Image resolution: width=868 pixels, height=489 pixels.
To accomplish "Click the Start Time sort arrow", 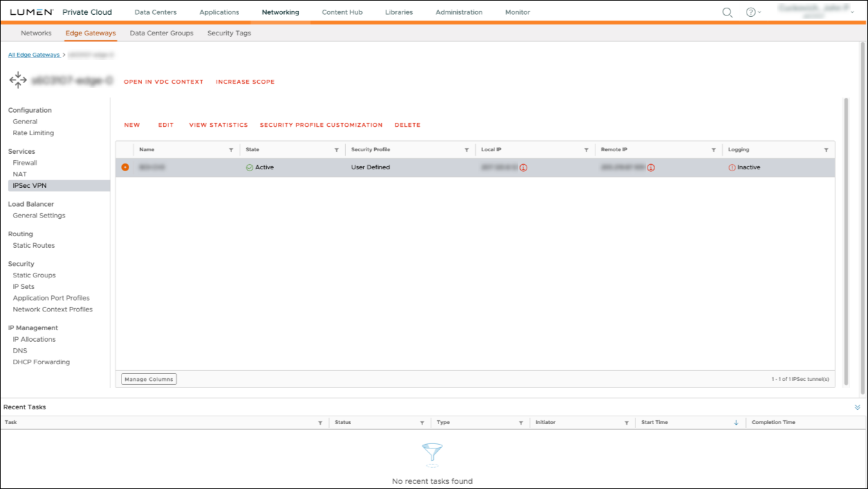I will click(x=735, y=422).
